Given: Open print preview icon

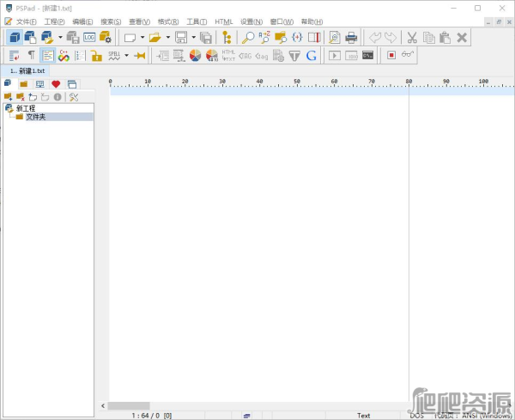Looking at the screenshot, I should click(335, 37).
